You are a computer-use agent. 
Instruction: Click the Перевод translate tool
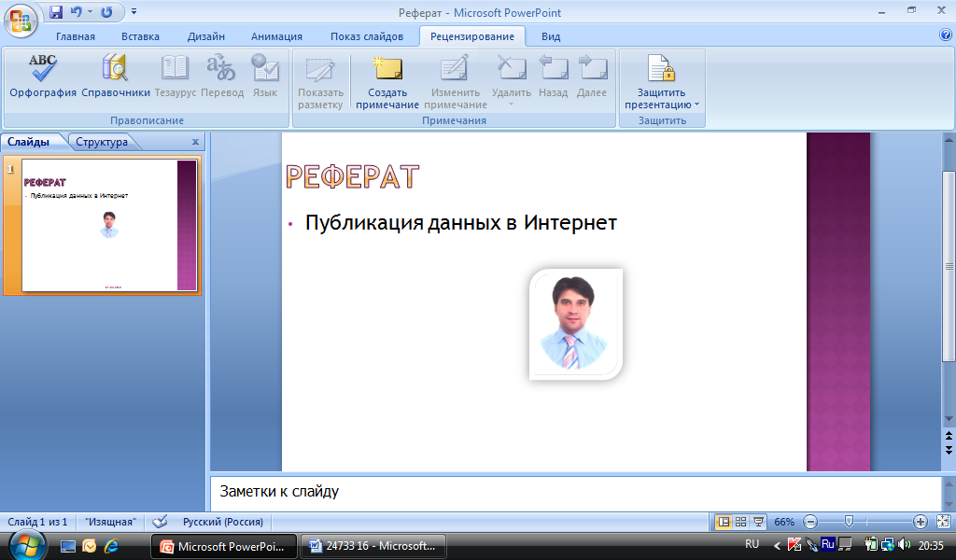tap(222, 77)
